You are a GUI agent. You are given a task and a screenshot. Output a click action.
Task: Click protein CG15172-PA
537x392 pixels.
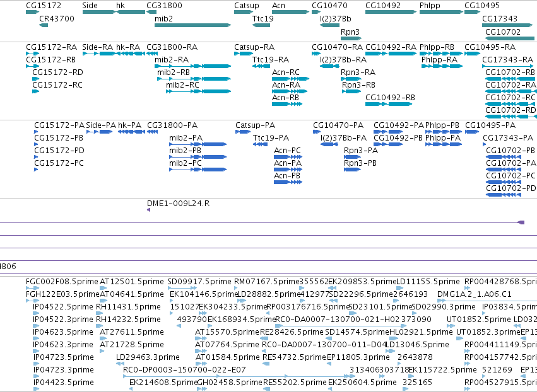pos(36,132)
